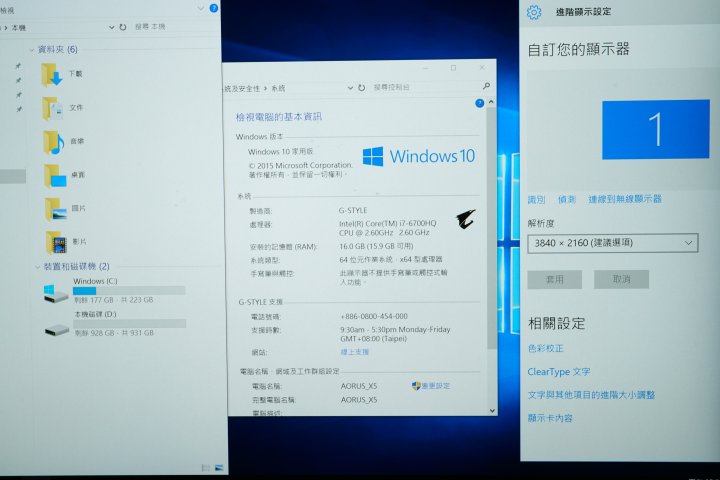The image size is (720, 480).
Task: Open 文字與其他項目的進階大小調整 link
Action: click(x=591, y=395)
